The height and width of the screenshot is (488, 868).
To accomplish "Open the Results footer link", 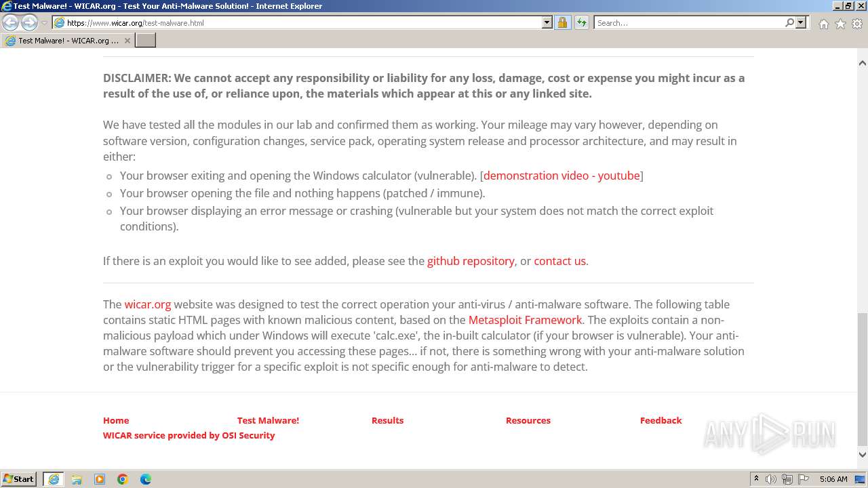I will pos(387,420).
